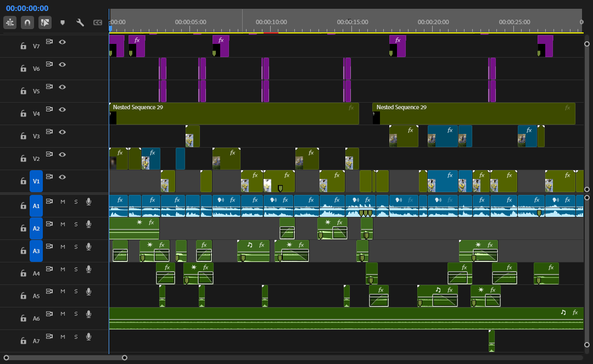Toggle Sync Lock on track A4

coord(49,269)
